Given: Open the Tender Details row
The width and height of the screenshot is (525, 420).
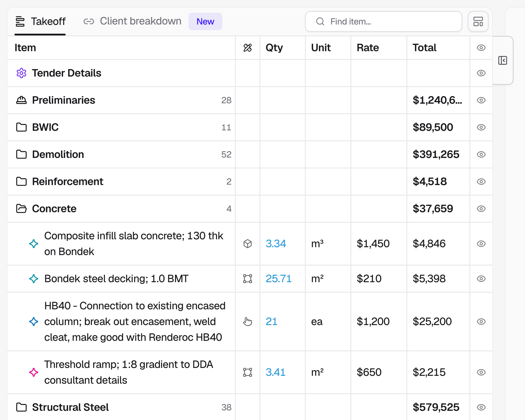Looking at the screenshot, I should tap(121, 73).
